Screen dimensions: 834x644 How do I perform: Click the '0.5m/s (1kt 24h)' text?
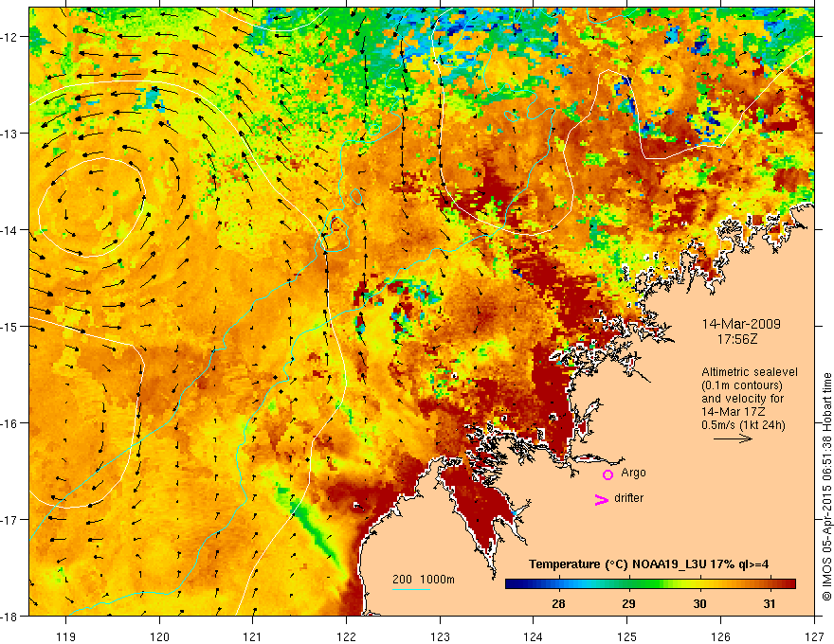[743, 425]
